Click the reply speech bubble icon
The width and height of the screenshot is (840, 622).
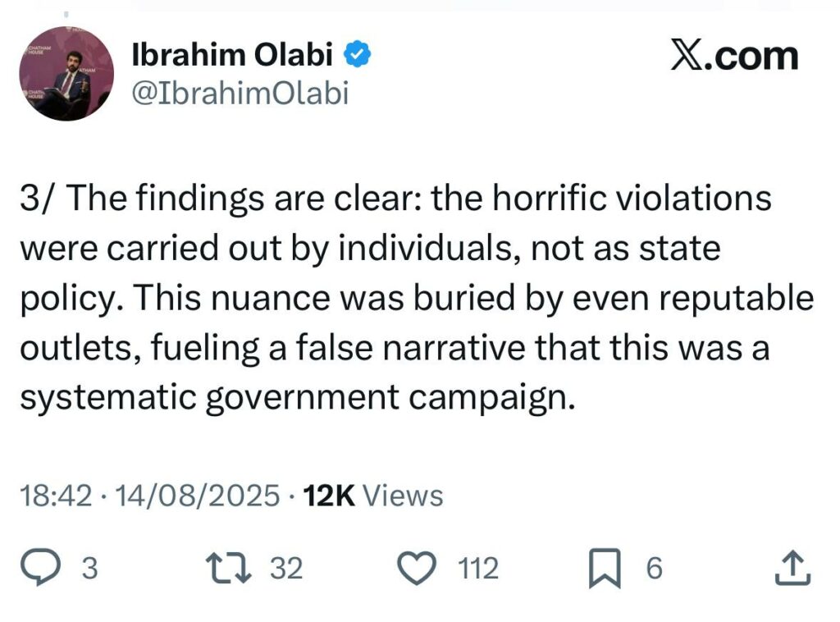[x=39, y=568]
